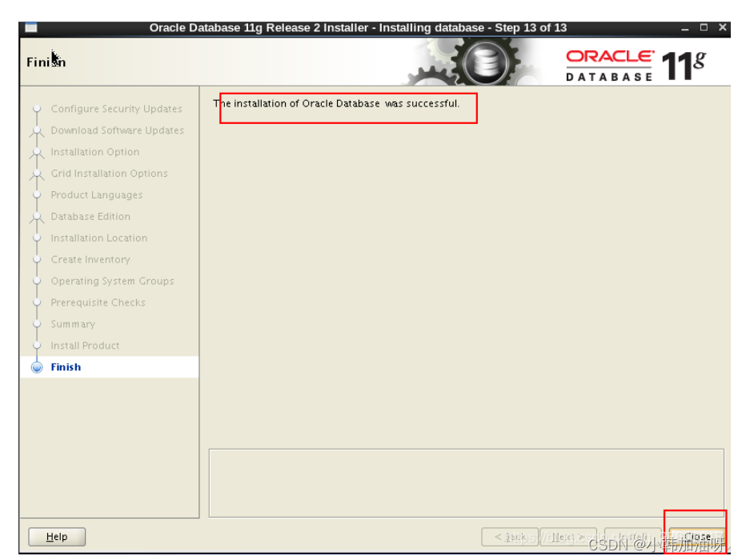This screenshot has width=738, height=560.
Task: Select Grid Installation Options step
Action: tap(109, 173)
